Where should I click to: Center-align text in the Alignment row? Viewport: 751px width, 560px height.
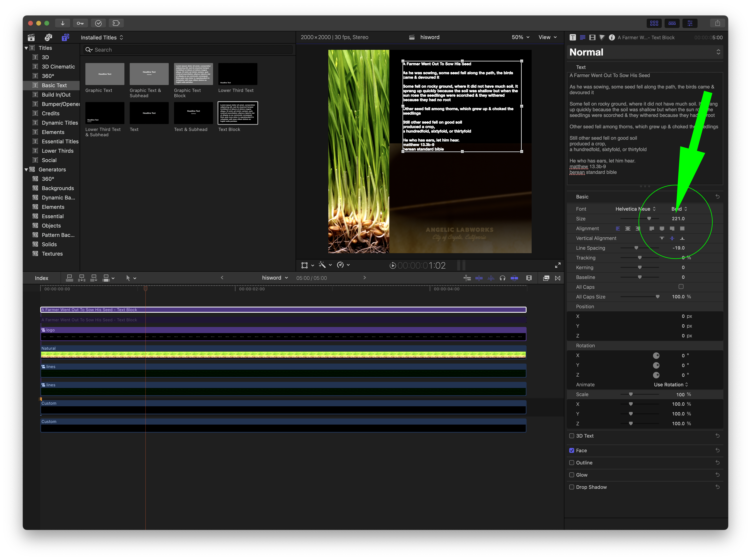click(x=627, y=229)
